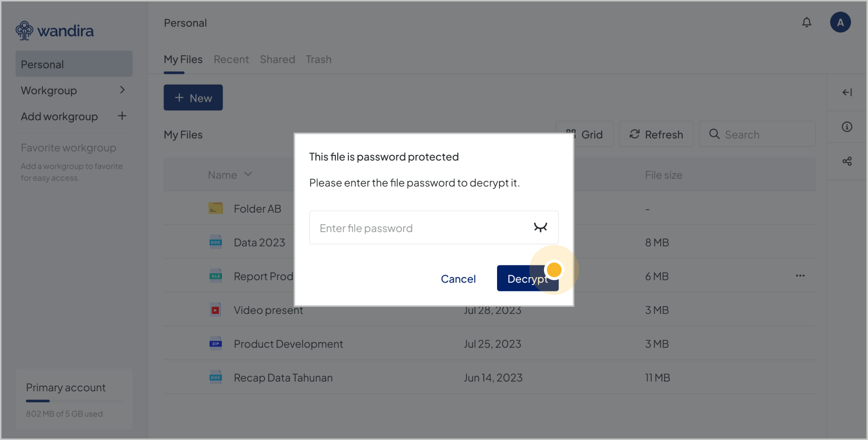Type in the file password field
868x440 pixels.
[x=420, y=228]
